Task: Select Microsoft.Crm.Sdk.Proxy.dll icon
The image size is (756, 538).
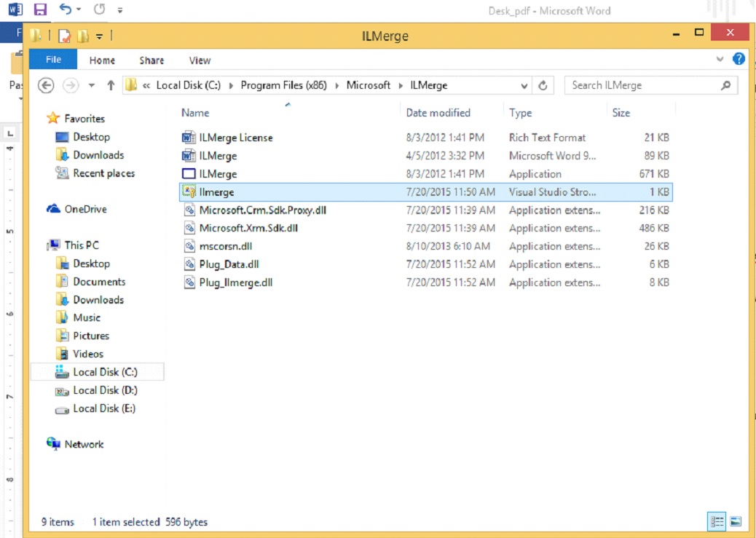Action: point(189,210)
